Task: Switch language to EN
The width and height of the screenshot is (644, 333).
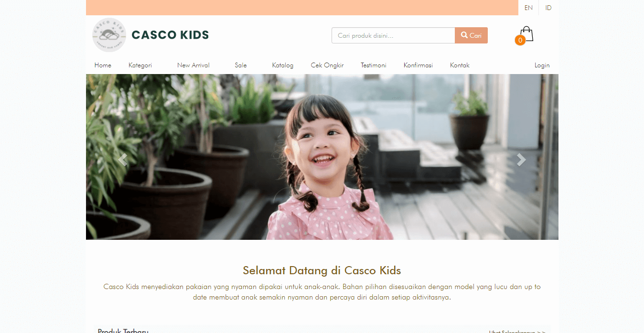Action: coord(528,8)
